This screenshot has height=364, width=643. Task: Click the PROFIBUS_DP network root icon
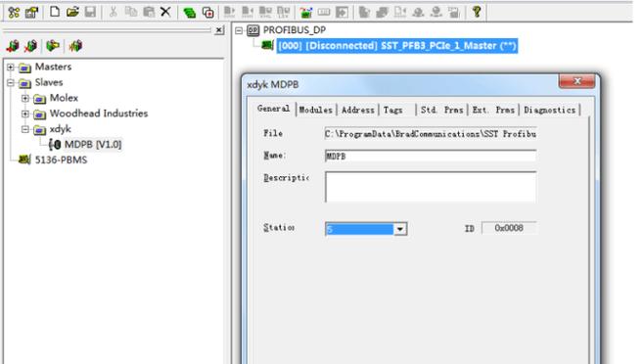click(253, 30)
